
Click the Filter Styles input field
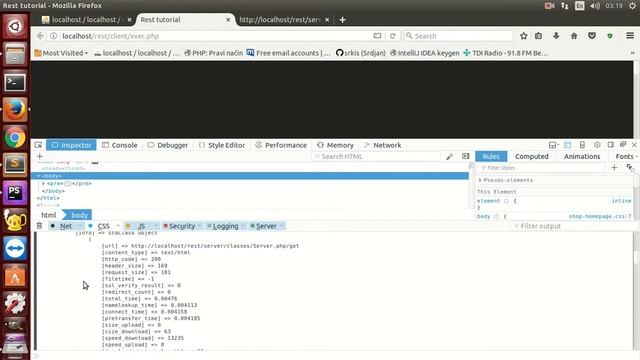[541, 168]
